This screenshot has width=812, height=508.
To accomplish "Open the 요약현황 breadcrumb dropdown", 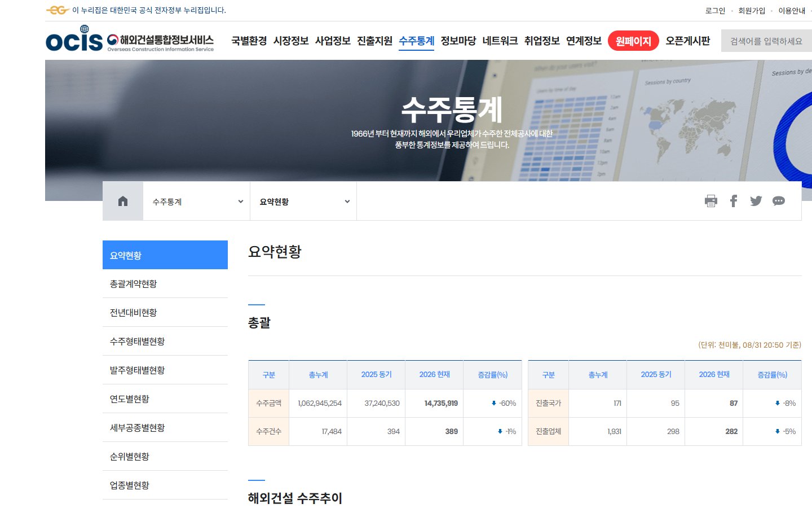I will (303, 202).
